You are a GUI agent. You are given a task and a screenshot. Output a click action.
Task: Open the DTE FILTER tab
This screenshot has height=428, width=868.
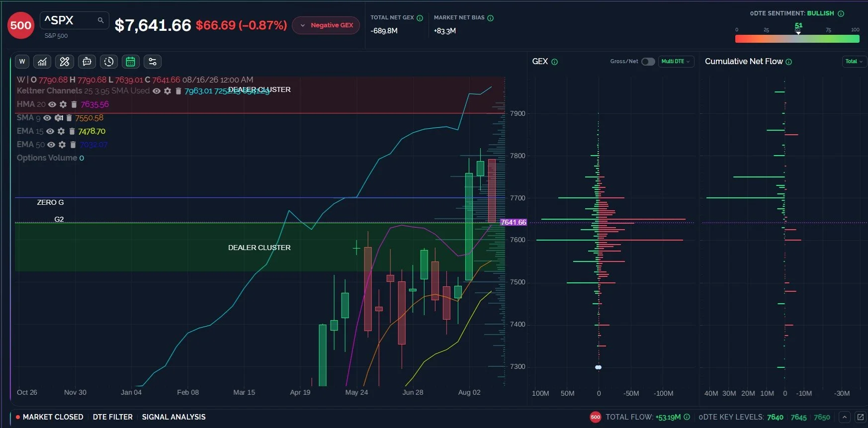(x=113, y=417)
